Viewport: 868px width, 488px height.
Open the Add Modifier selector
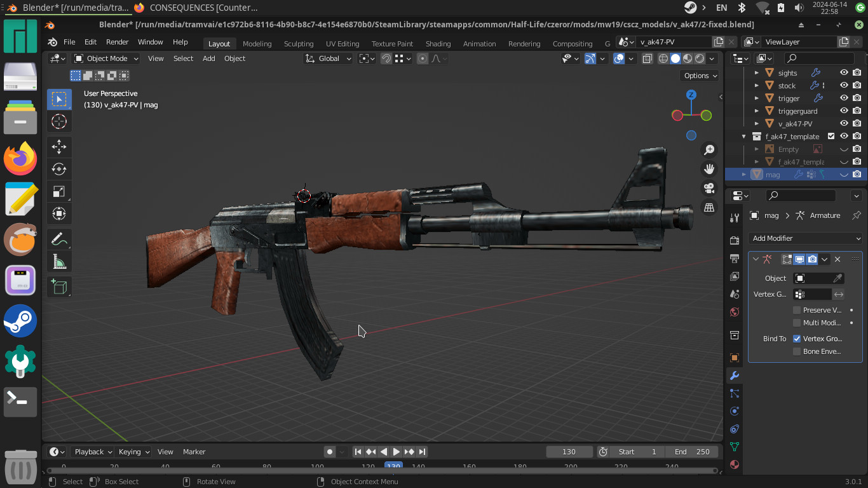805,238
